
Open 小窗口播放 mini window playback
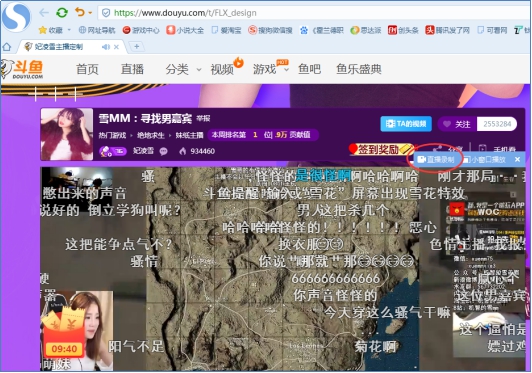486,160
